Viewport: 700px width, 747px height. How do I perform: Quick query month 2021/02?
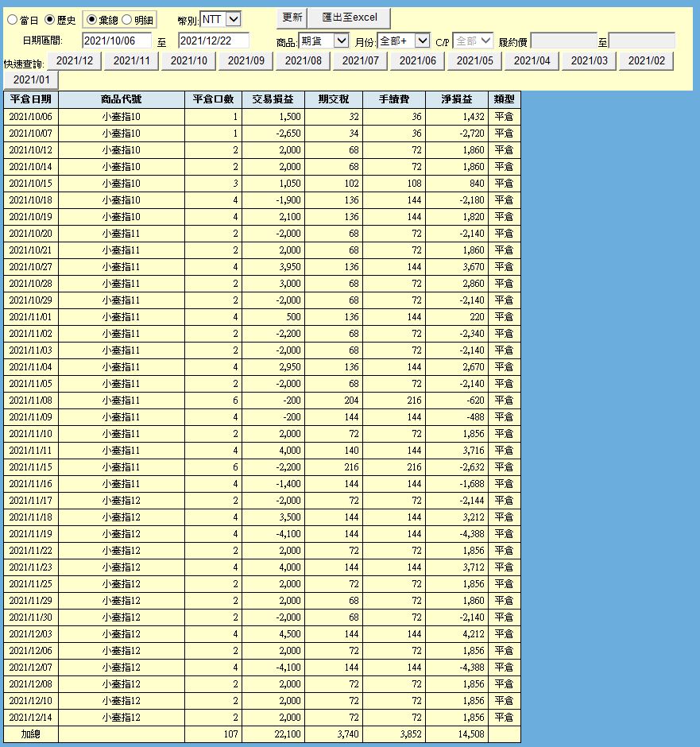coord(646,61)
